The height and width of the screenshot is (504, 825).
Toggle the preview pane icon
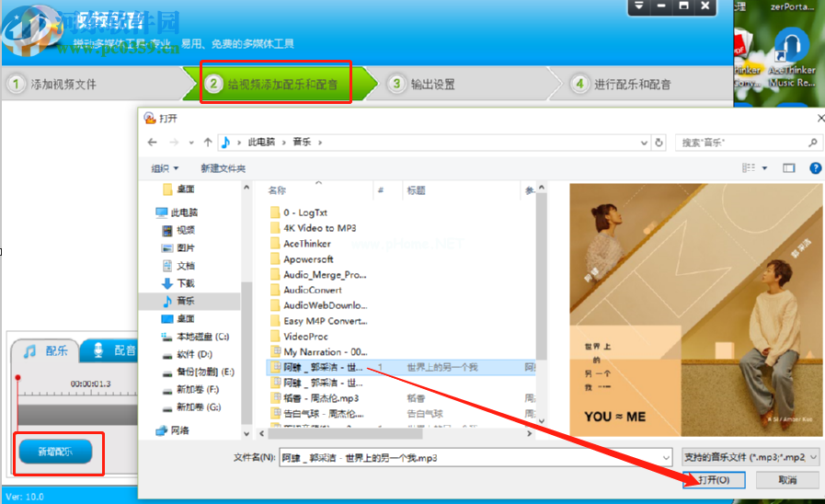(x=789, y=167)
